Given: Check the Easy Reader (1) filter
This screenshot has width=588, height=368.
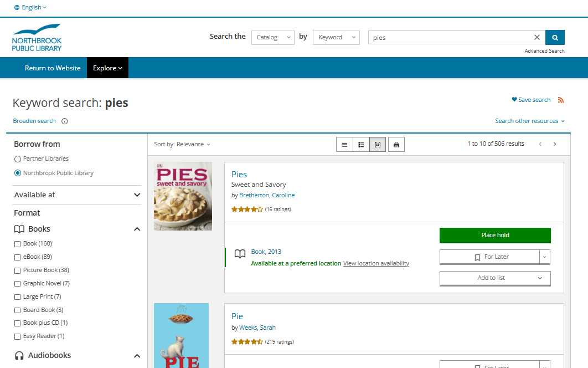Looking at the screenshot, I should click(x=17, y=336).
